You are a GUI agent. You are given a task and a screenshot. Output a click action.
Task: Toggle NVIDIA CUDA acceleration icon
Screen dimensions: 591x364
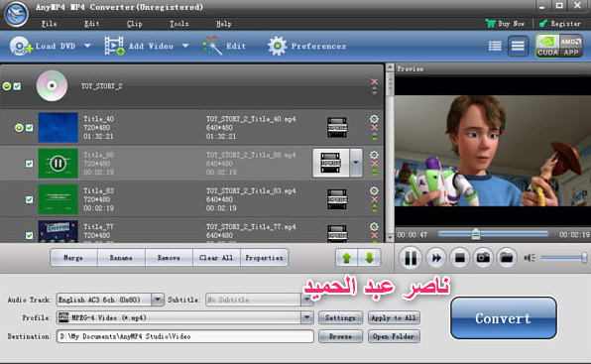point(547,46)
